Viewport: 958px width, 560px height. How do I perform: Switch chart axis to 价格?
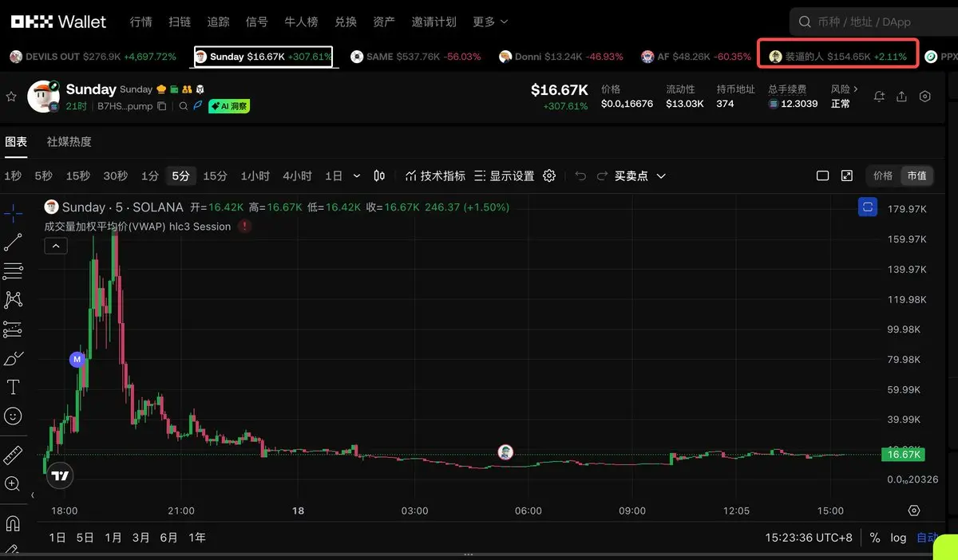click(x=883, y=175)
